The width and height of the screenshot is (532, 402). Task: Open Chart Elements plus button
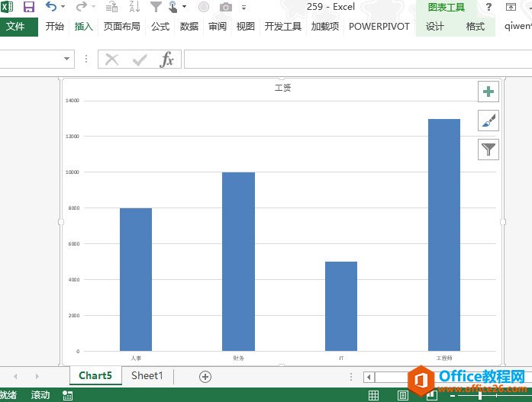click(x=488, y=92)
